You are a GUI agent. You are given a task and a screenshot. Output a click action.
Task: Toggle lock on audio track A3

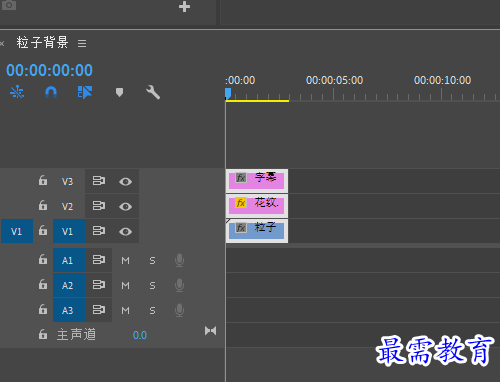(43, 309)
